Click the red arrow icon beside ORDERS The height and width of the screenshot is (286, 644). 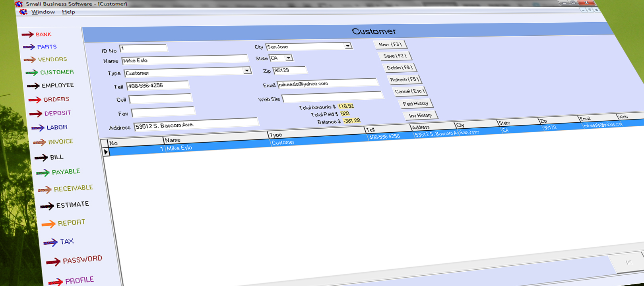tap(35, 100)
